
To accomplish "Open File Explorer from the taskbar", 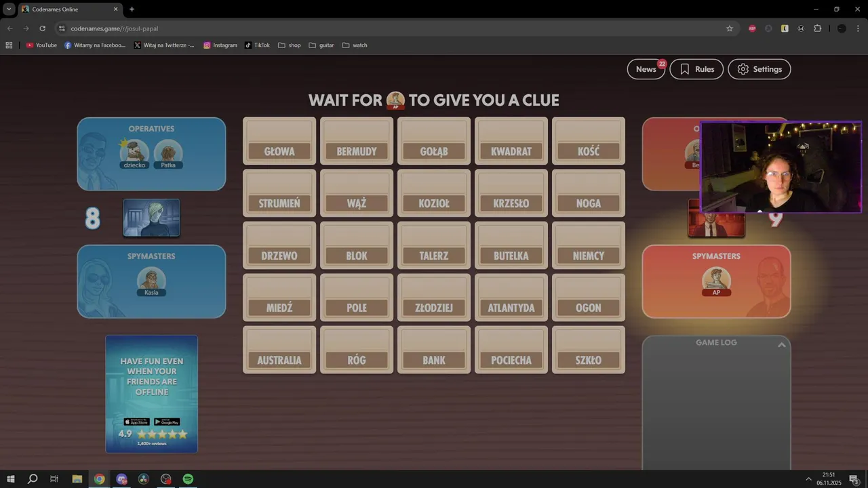I will (77, 479).
